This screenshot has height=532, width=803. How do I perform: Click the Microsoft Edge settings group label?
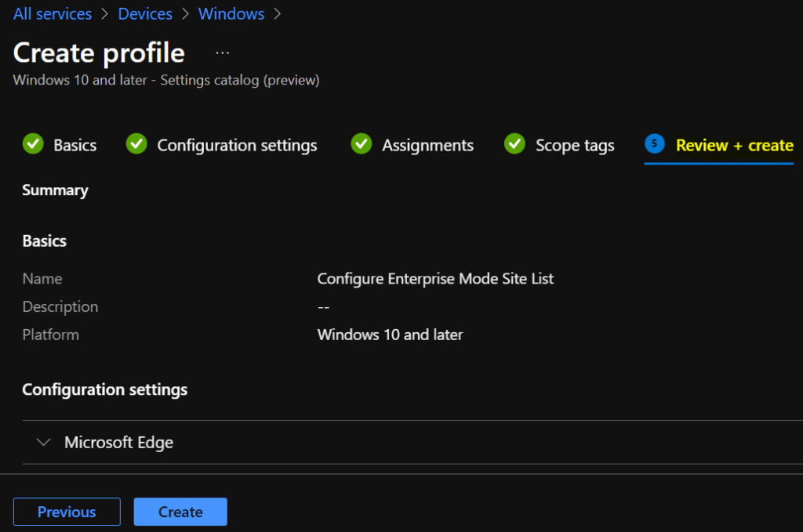[119, 443]
